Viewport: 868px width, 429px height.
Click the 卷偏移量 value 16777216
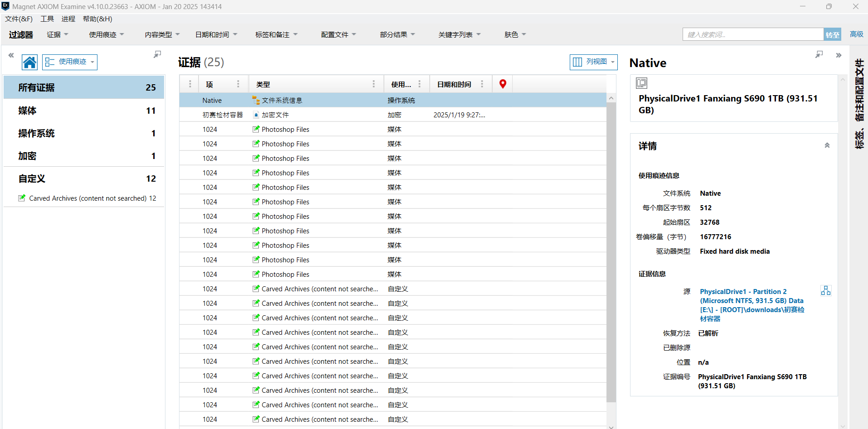tap(715, 236)
